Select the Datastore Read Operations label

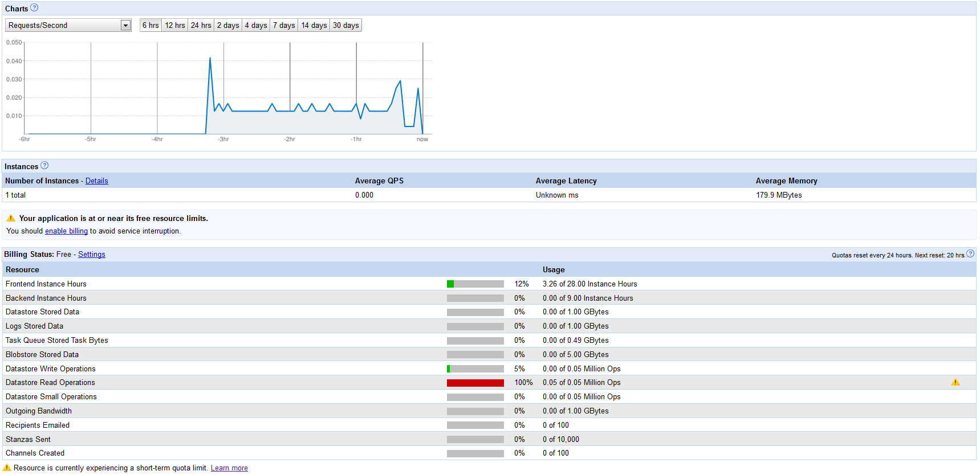click(x=50, y=383)
